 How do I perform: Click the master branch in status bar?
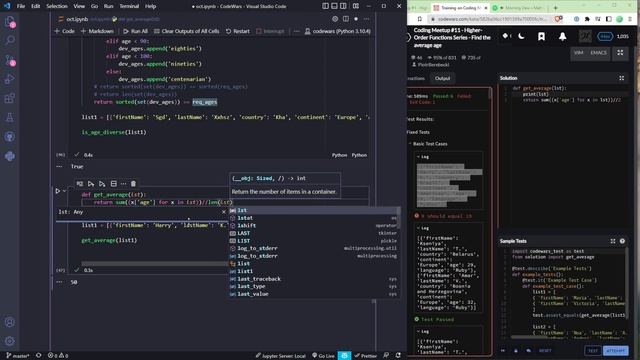(x=17, y=356)
